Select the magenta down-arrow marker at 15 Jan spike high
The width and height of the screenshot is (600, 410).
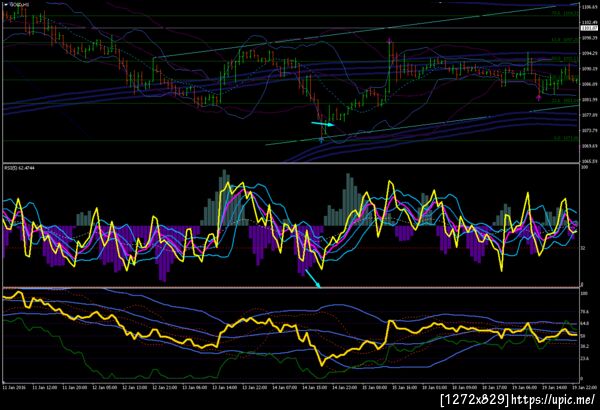tap(390, 40)
